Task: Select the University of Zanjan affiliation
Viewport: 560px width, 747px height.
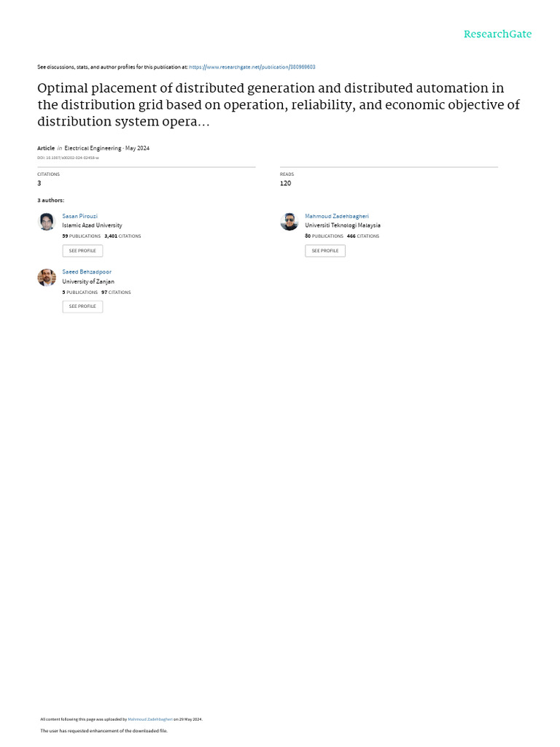Action: [x=88, y=282]
